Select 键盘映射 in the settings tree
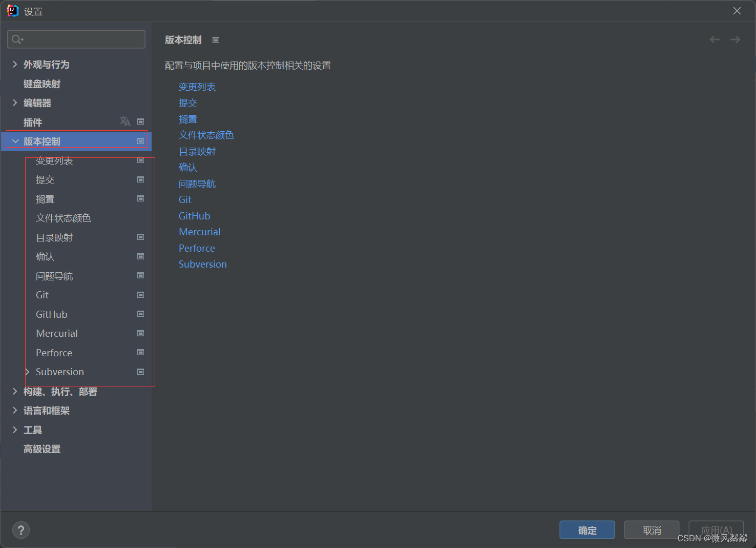Image resolution: width=756 pixels, height=548 pixels. pyautogui.click(x=42, y=84)
